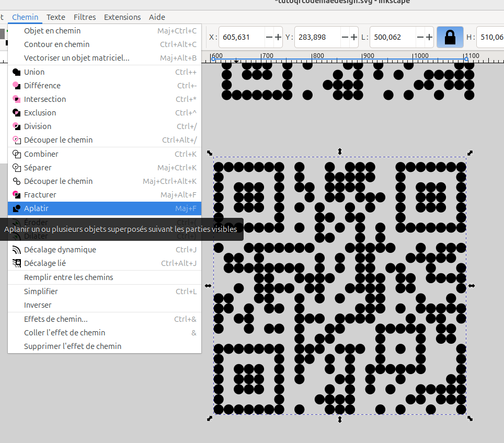Open the Extensions menu
Image resolution: width=504 pixels, height=443 pixels.
(122, 17)
